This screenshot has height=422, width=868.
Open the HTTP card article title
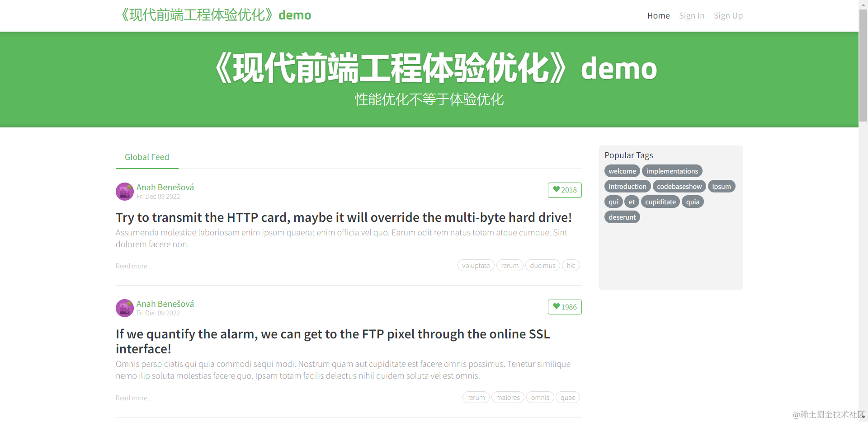point(344,218)
